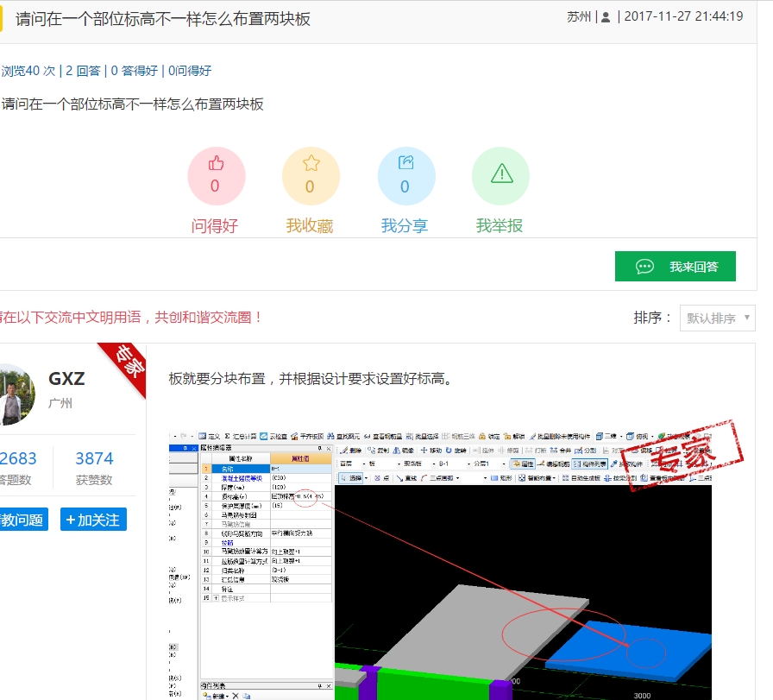Click the user profile icon beside 苏州
Viewport: 773px width, 700px height.
click(x=606, y=17)
